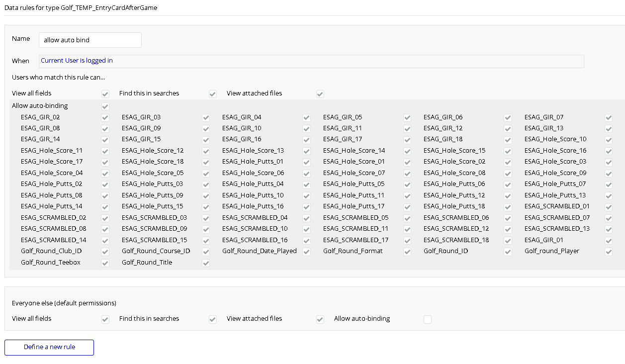Enable Allow auto-binding for Everyone else
The image size is (625, 364).
click(428, 319)
